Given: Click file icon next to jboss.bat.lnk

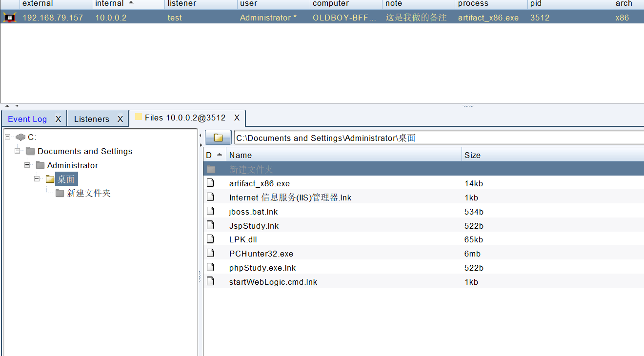Looking at the screenshot, I should [210, 211].
